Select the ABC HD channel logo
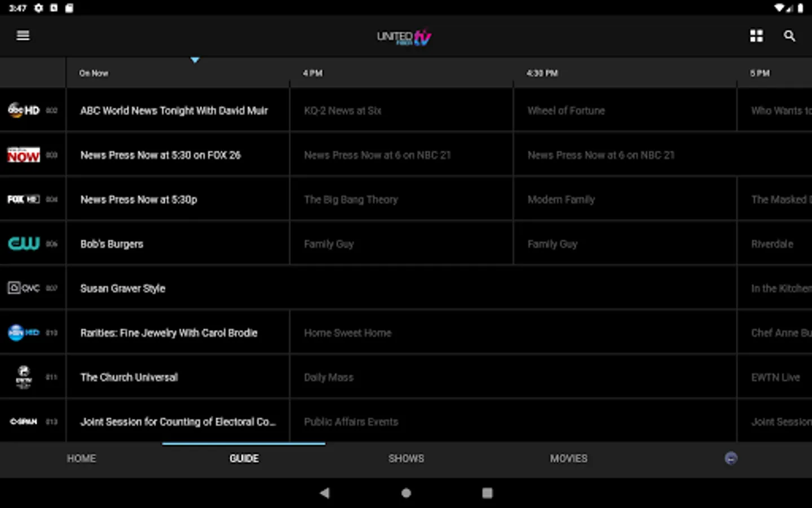812x508 pixels. pos(24,110)
